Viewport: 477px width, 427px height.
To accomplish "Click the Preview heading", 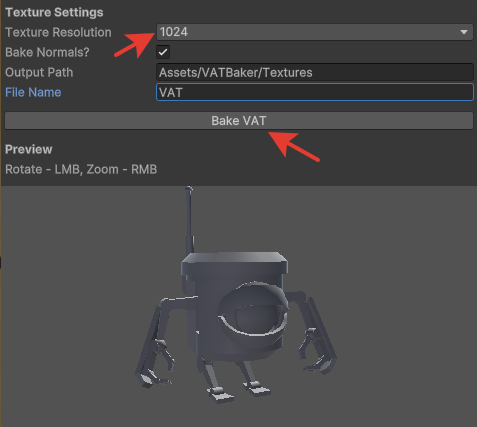I will click(29, 149).
